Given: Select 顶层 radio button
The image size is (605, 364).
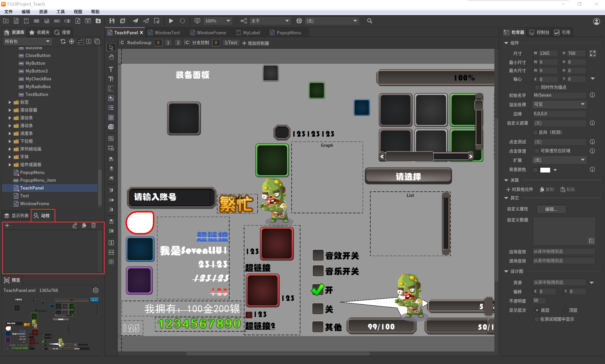Looking at the screenshot, I should pos(565,310).
